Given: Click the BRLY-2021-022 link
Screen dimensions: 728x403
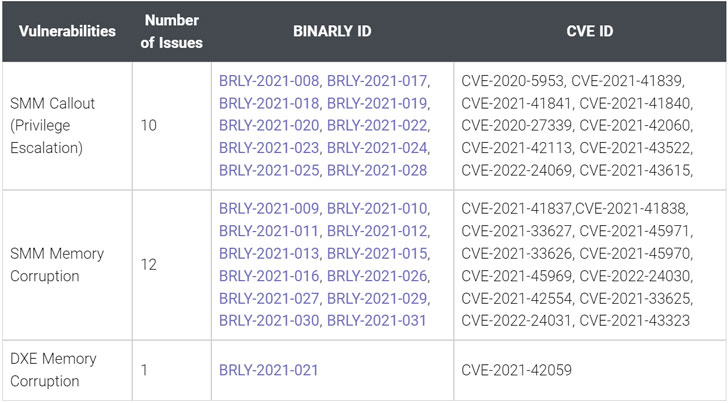Looking at the screenshot, I should click(377, 125).
